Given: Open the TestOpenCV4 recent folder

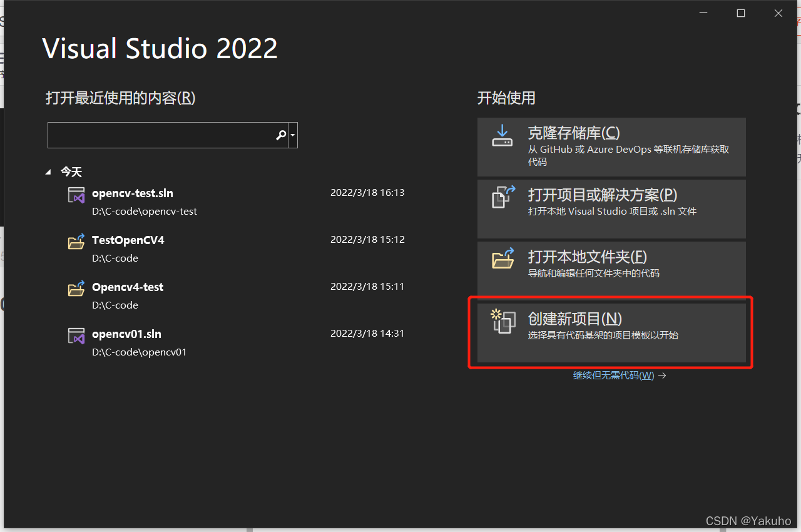Looking at the screenshot, I should (128, 240).
